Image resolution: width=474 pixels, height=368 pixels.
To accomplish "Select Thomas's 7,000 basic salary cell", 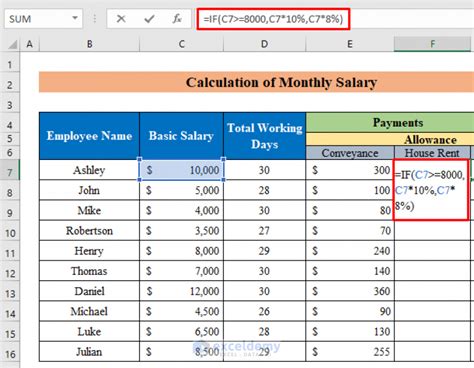I will (x=181, y=271).
